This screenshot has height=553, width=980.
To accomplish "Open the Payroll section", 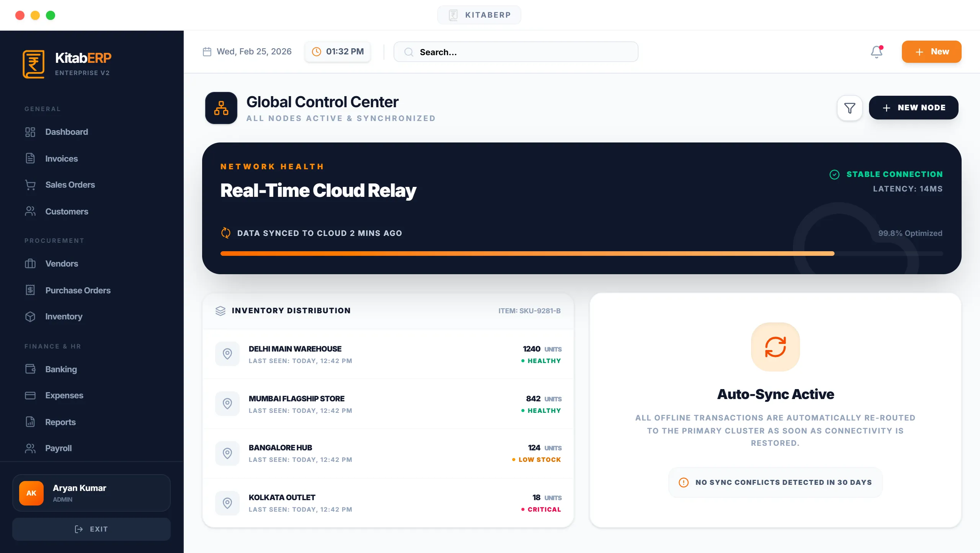I will pos(58,448).
